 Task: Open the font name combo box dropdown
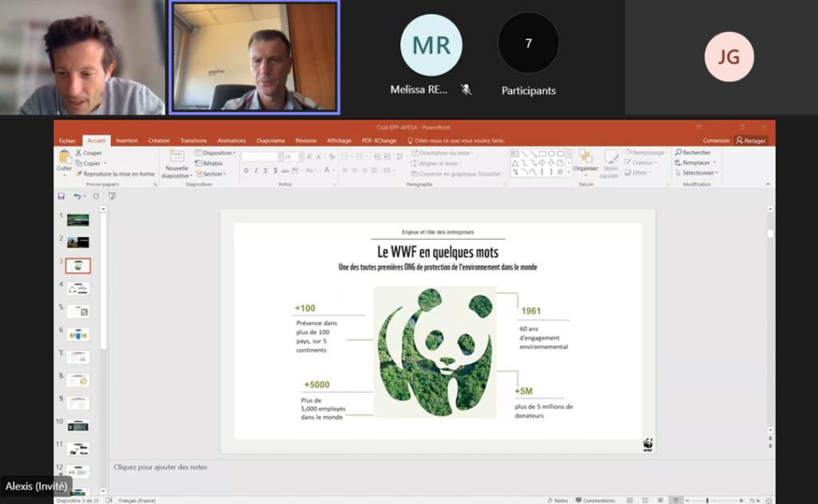click(280, 157)
